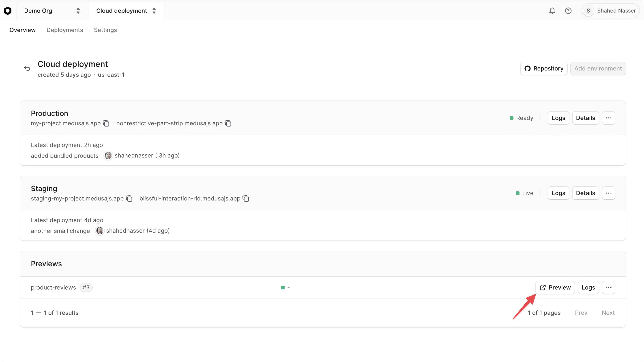Open the GitHub Repository button
This screenshot has width=644, height=362.
pos(544,68)
